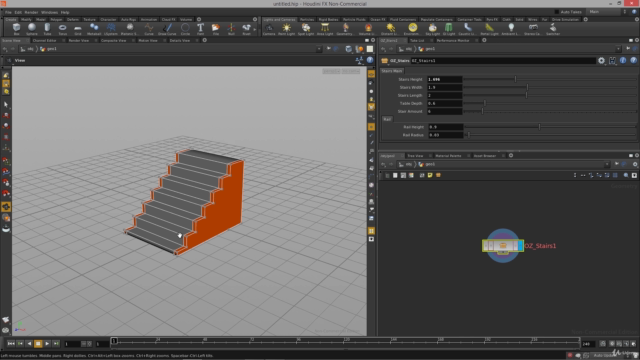Toggle the Auto Takes checkbox

pyautogui.click(x=557, y=12)
